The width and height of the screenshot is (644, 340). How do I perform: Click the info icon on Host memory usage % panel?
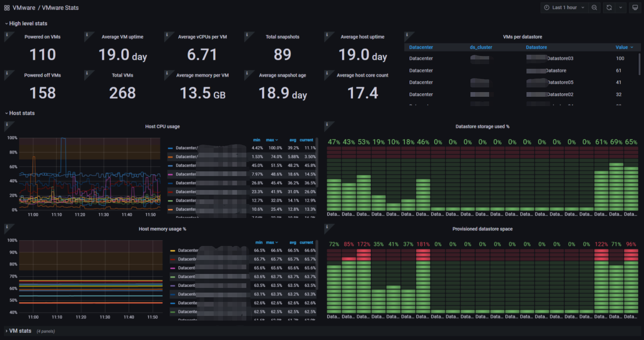point(7,227)
